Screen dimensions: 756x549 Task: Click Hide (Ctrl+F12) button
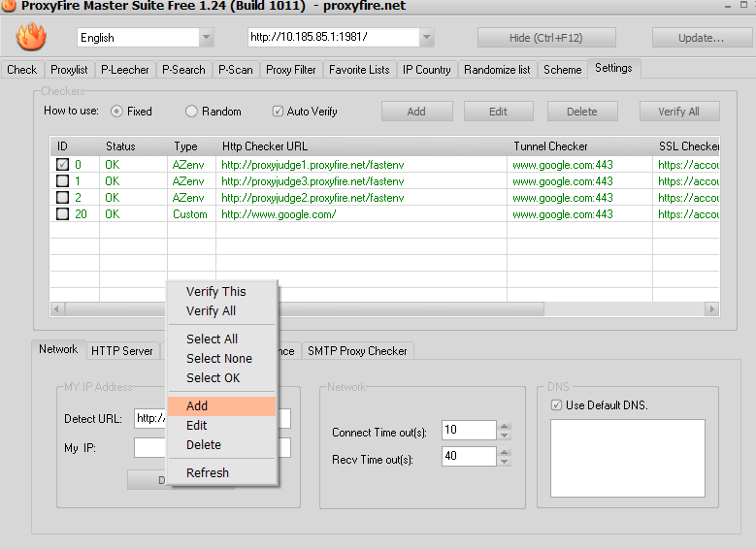point(546,38)
